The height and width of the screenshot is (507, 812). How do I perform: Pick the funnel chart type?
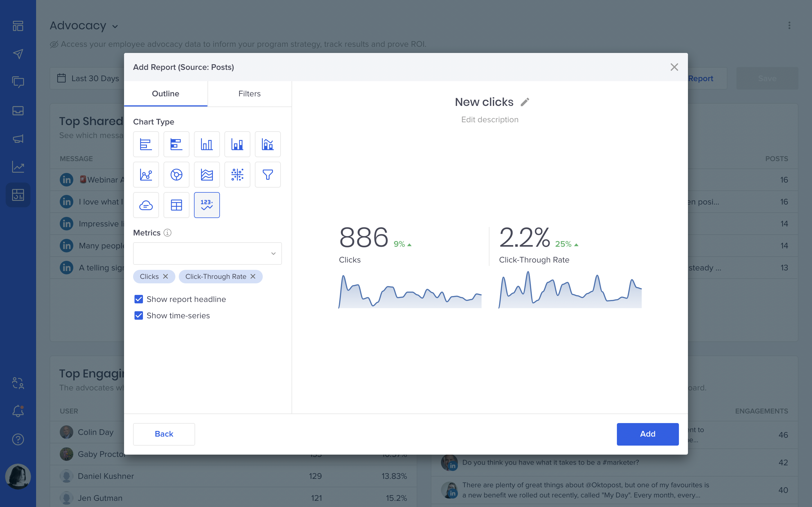pyautogui.click(x=267, y=175)
